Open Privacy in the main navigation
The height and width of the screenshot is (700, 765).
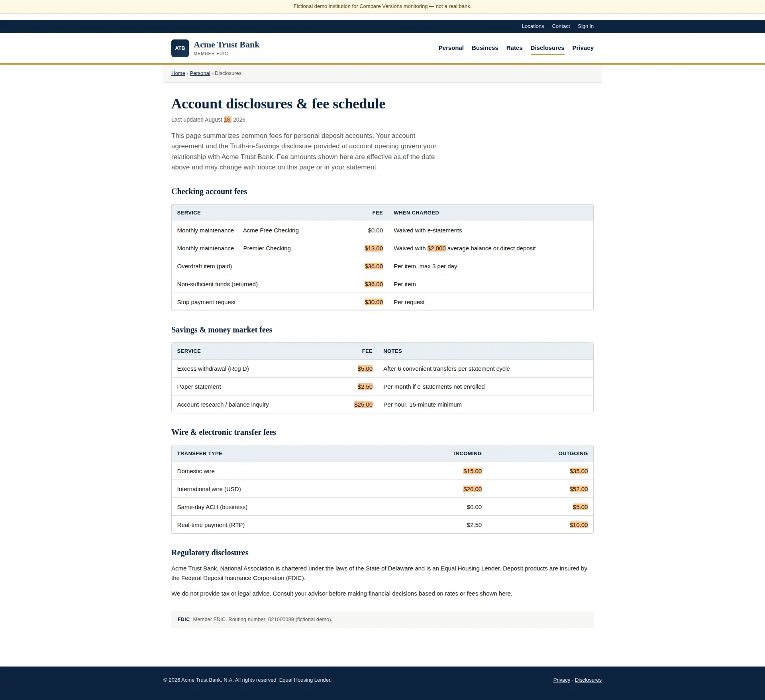(583, 48)
